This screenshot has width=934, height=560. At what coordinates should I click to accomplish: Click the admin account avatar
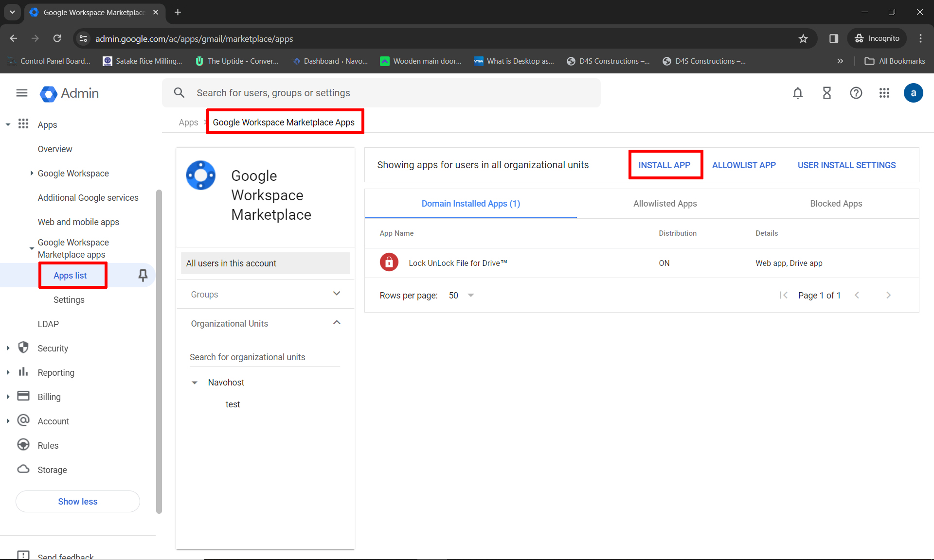(x=913, y=93)
